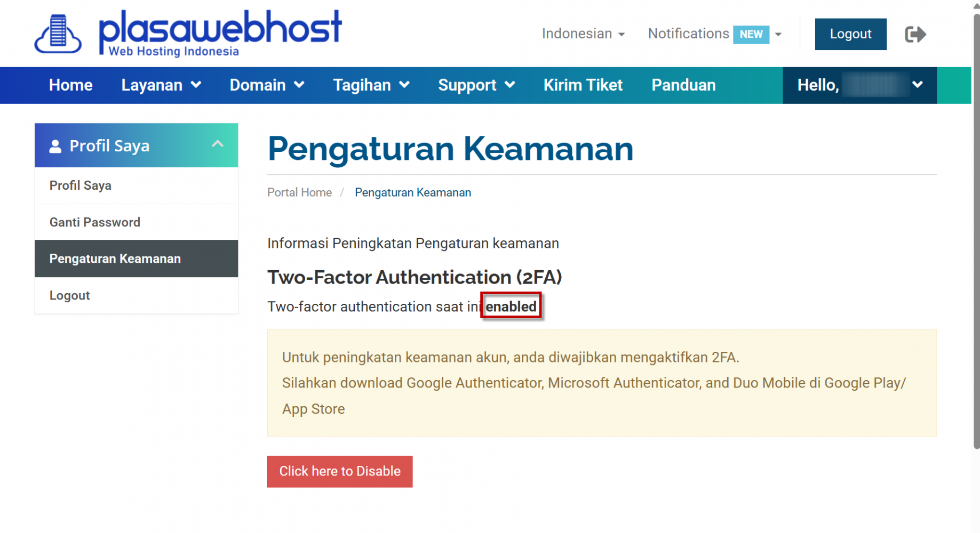This screenshot has height=533, width=980.
Task: Collapse the Profil Saya sidebar panel
Action: click(217, 144)
